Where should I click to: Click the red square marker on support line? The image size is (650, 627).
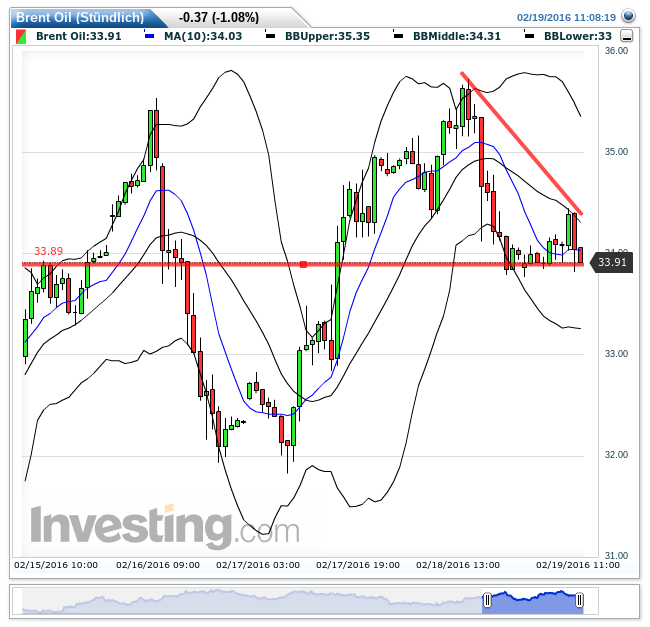[x=303, y=264]
